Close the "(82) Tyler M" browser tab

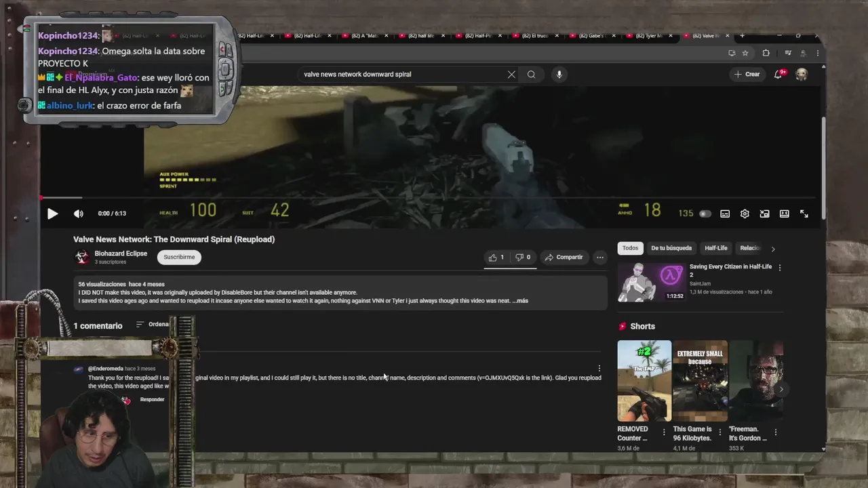pyautogui.click(x=670, y=35)
